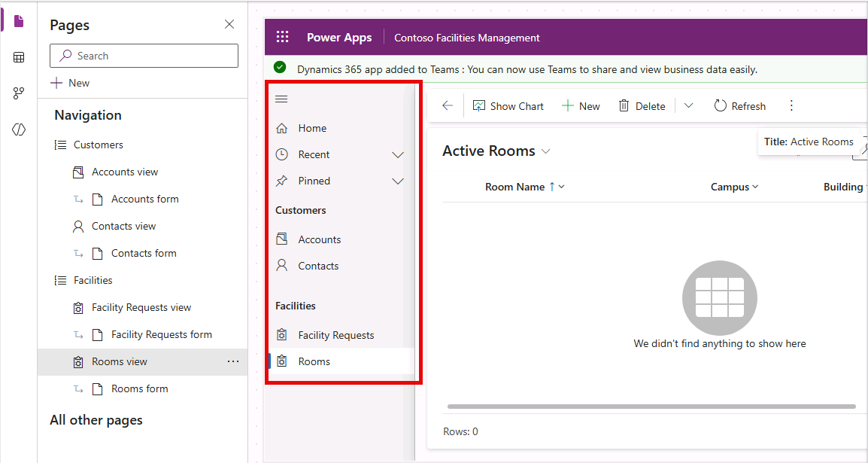Viewport: 868px width, 463px height.
Task: Open the Delete split-button dropdown arrow
Action: 688,106
